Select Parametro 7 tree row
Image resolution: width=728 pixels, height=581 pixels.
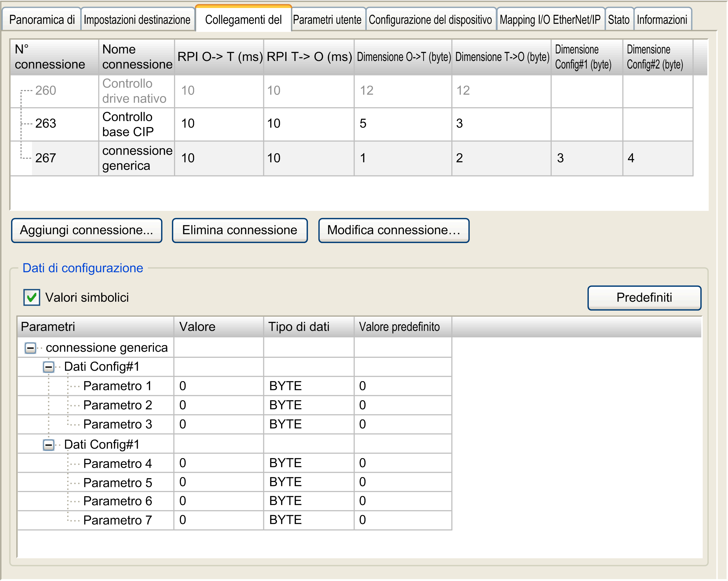[x=235, y=520]
